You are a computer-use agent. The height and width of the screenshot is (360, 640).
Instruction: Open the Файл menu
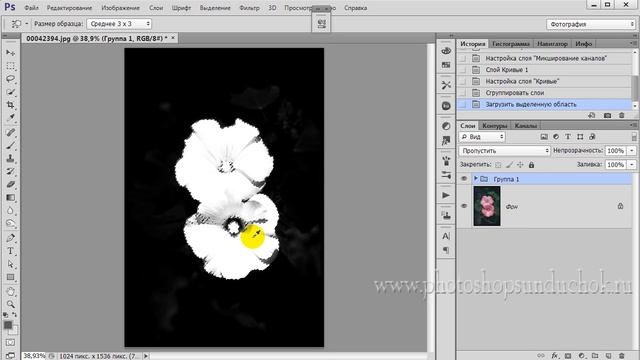click(31, 8)
